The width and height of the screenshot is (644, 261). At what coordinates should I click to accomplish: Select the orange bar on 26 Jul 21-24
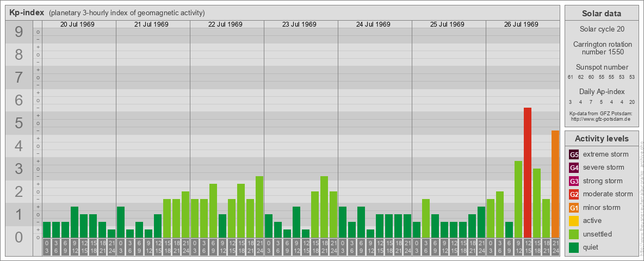(x=555, y=184)
